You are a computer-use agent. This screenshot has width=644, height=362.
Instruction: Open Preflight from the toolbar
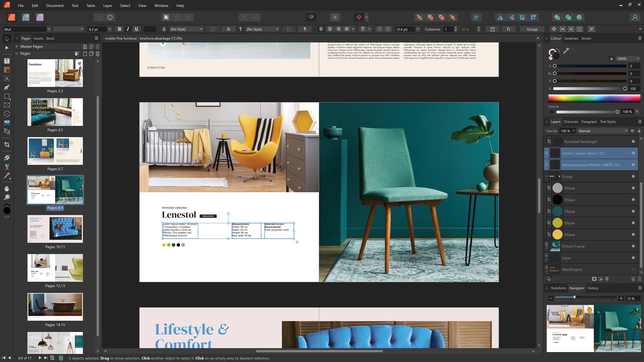tap(311, 17)
